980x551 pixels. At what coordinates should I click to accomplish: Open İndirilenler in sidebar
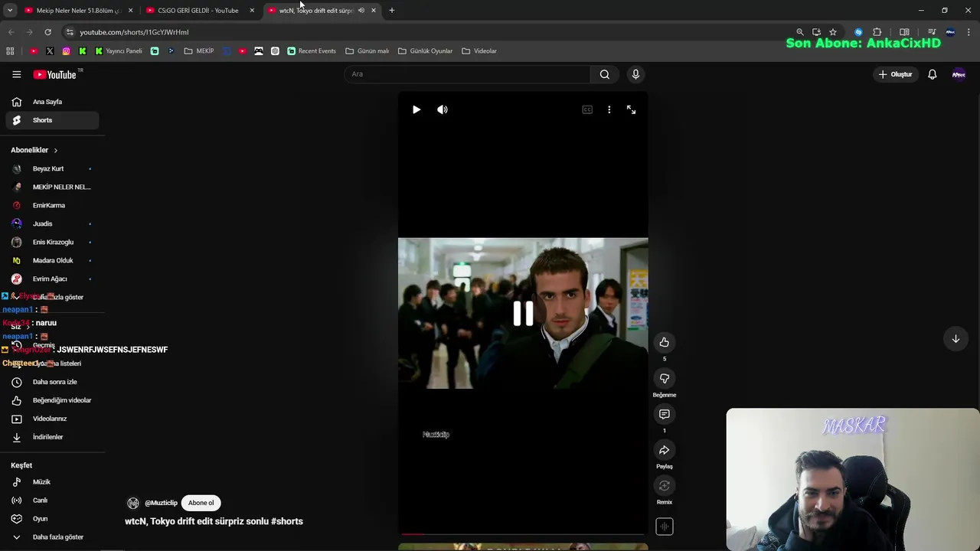click(x=51, y=437)
